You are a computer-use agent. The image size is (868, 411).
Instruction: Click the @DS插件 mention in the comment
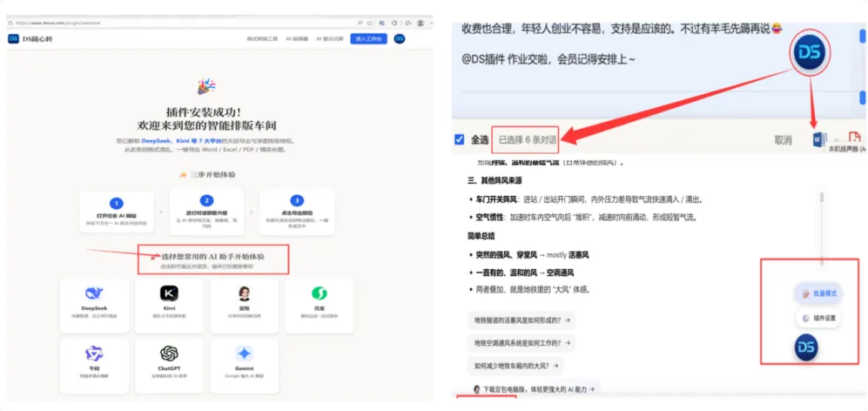[x=482, y=58]
